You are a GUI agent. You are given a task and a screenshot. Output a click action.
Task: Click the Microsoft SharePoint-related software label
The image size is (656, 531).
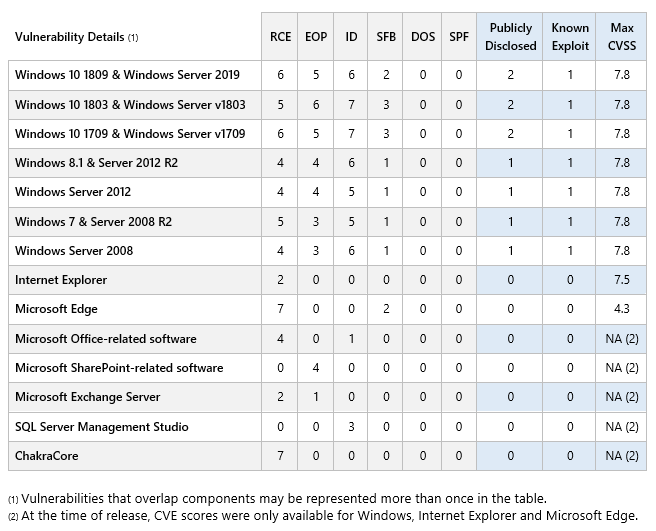pyautogui.click(x=119, y=368)
